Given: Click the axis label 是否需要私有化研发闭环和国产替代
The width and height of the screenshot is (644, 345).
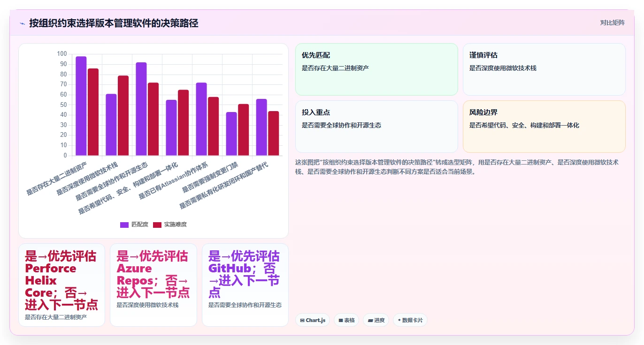Looking at the screenshot, I should pyautogui.click(x=224, y=186).
